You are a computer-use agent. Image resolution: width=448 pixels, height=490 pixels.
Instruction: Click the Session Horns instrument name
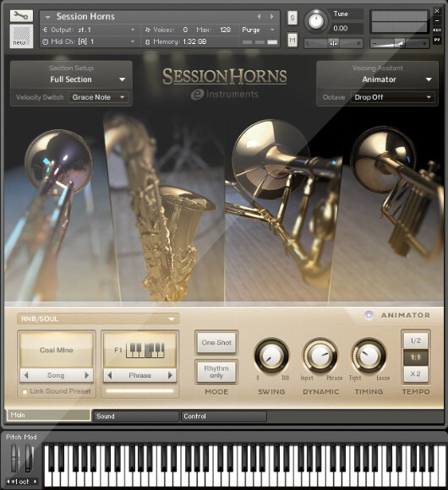click(85, 16)
